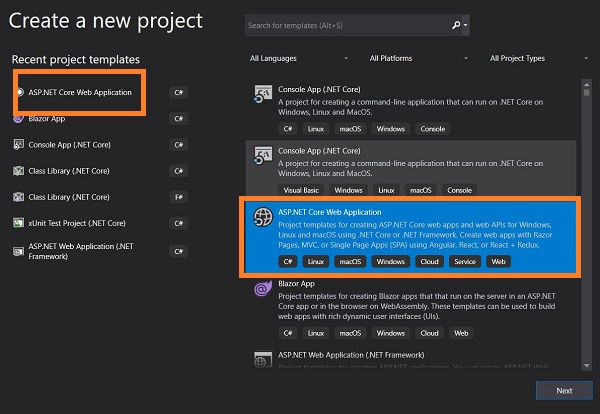Viewport: 600px width, 414px height.
Task: Click the C# tag beside xUnit Test Project
Action: pos(178,223)
